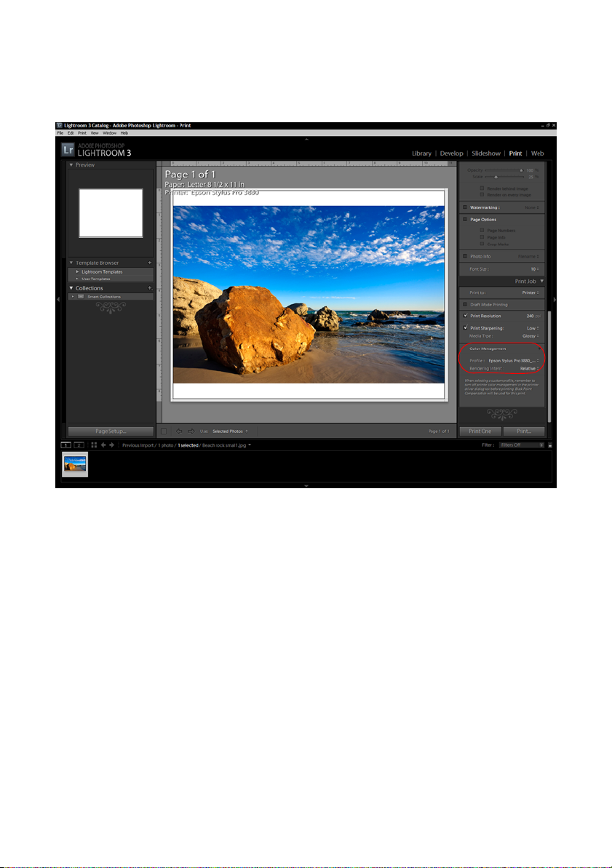Open the File menu
This screenshot has width=612, height=868.
click(x=60, y=133)
